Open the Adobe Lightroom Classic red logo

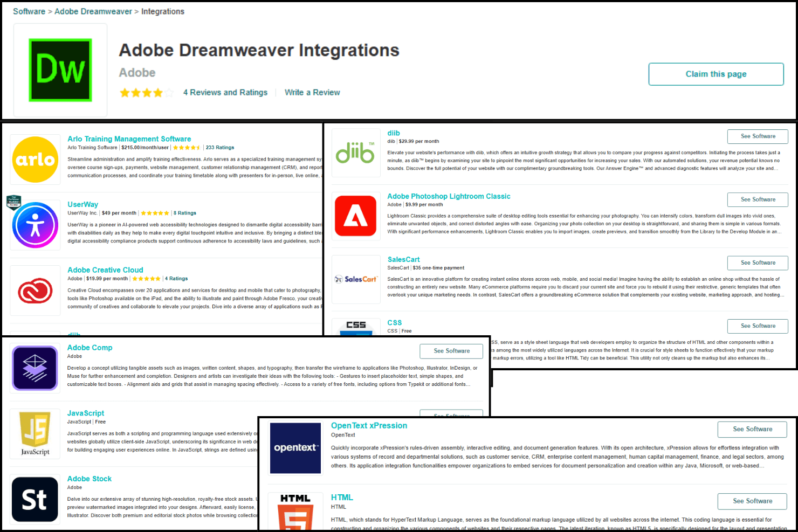click(x=355, y=216)
